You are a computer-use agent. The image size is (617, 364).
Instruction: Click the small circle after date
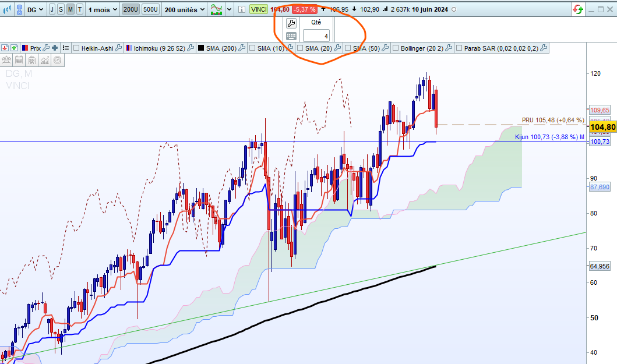(454, 9)
